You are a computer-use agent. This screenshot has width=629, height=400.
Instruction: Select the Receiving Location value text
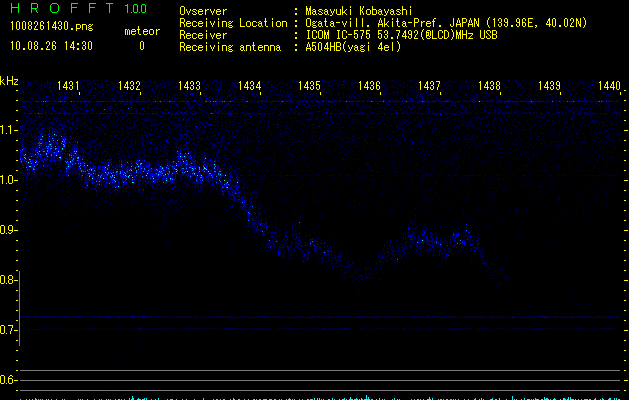click(x=445, y=22)
